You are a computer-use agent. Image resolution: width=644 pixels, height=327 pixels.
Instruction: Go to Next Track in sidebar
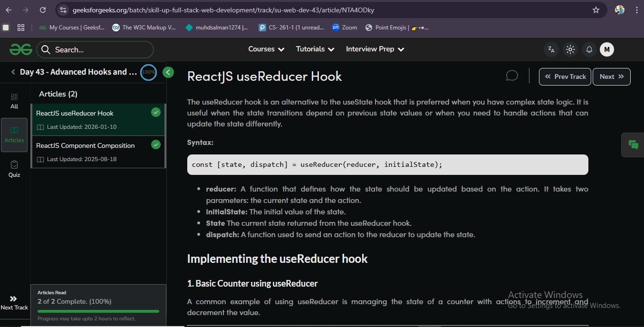click(14, 303)
